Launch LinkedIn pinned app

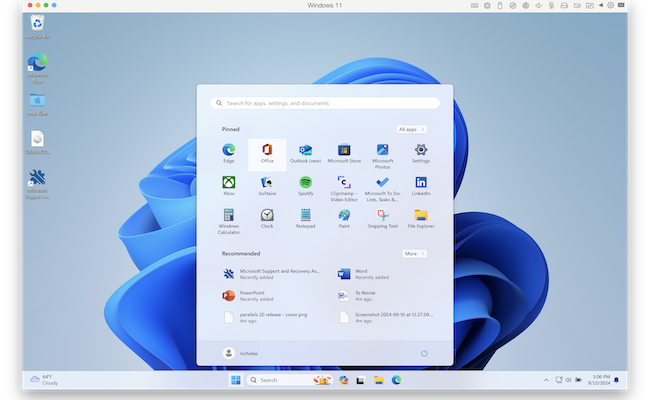coord(421,186)
